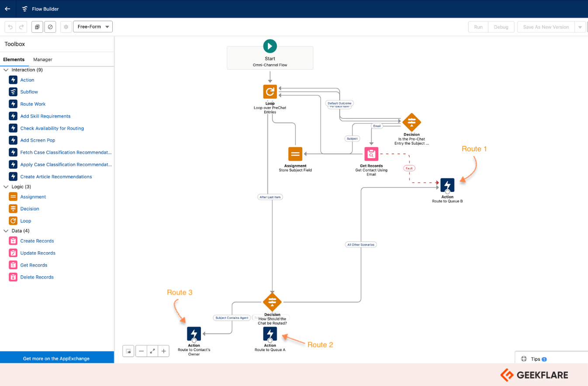588x386 pixels.
Task: Click the redo icon in toolbar
Action: [x=21, y=27]
